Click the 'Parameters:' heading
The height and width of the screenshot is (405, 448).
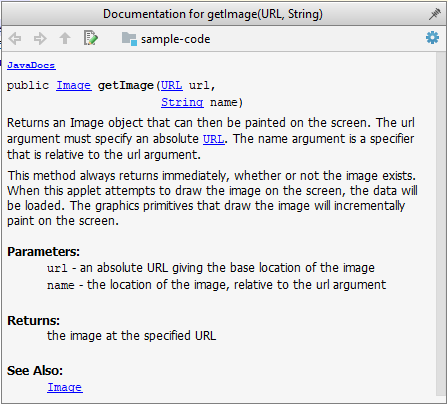pos(43,252)
